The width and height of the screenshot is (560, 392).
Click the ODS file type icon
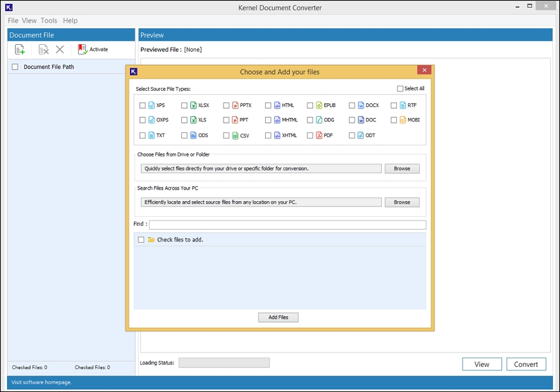pyautogui.click(x=193, y=135)
